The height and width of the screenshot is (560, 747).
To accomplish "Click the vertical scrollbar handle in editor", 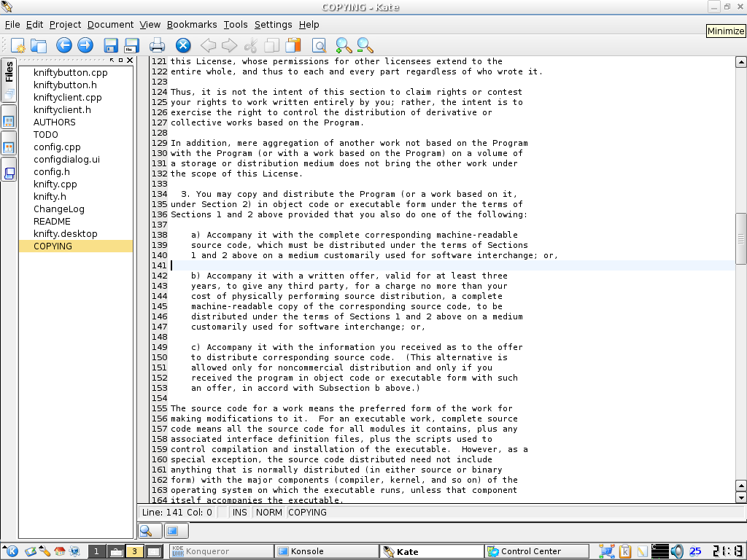I will tap(741, 238).
